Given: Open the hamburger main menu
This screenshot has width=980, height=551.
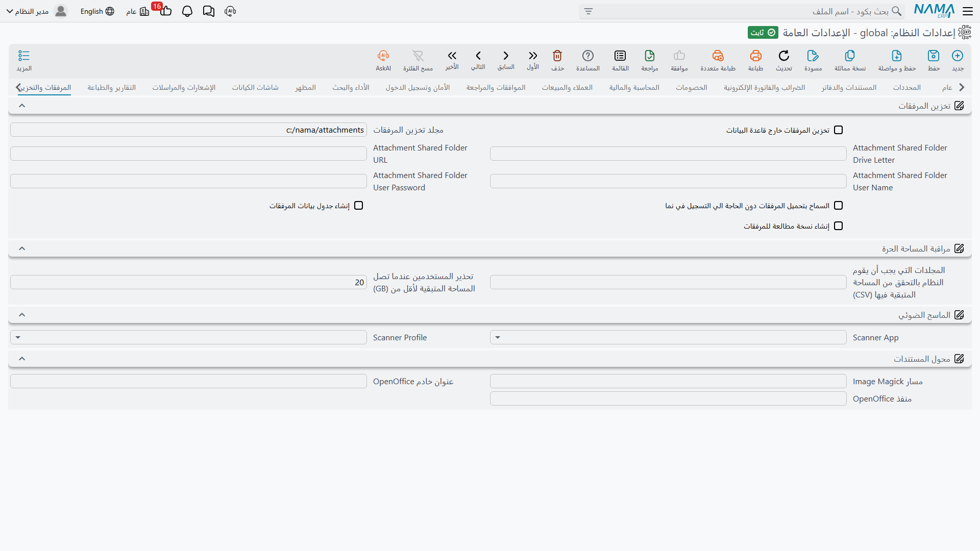Looking at the screenshot, I should pyautogui.click(x=968, y=11).
